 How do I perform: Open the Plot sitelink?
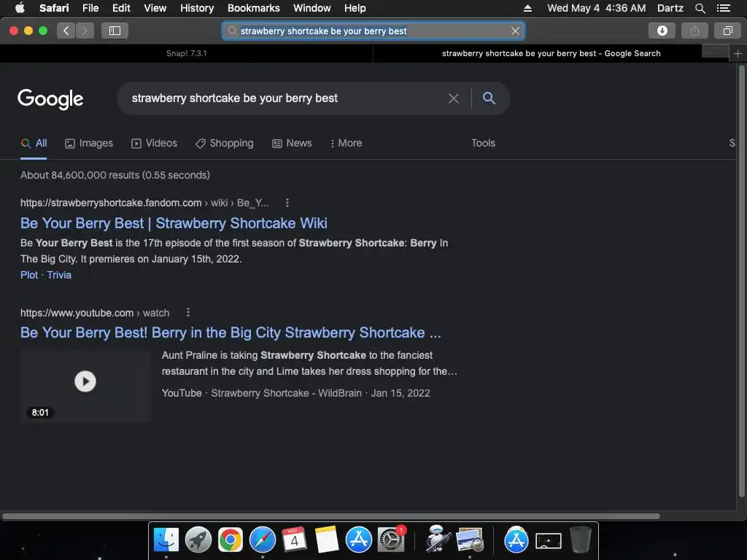click(29, 275)
